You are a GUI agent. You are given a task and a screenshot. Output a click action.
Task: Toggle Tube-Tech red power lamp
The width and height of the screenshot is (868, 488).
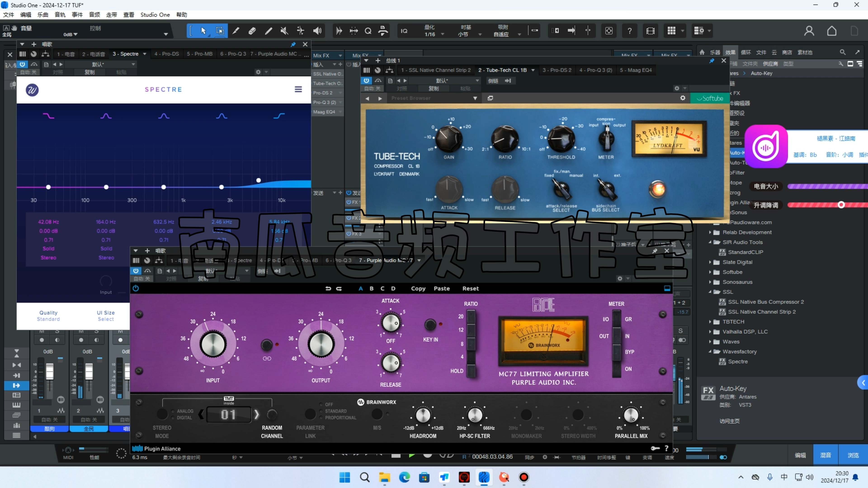[657, 189]
